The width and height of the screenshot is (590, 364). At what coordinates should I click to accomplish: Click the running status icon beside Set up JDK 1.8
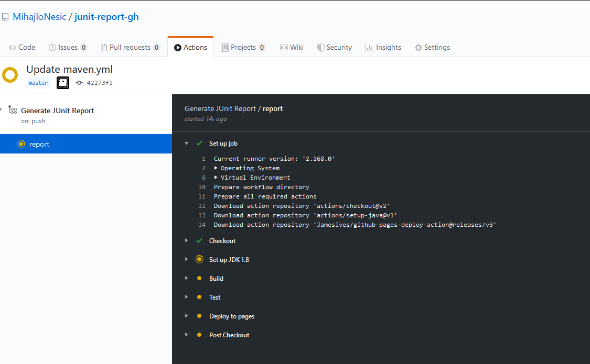click(199, 259)
